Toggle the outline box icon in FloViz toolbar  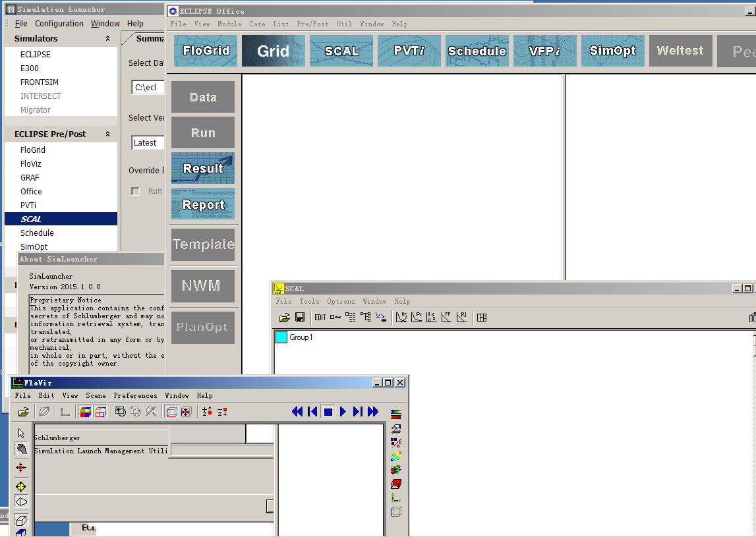tap(171, 412)
